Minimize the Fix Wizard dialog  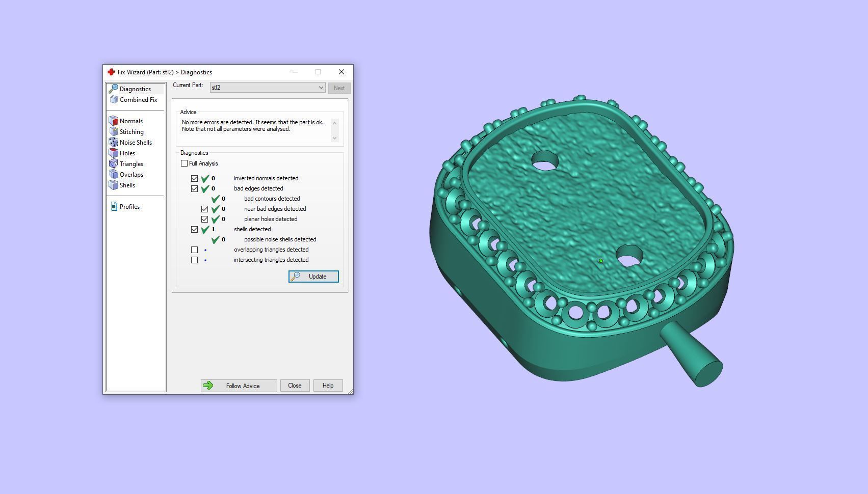295,72
